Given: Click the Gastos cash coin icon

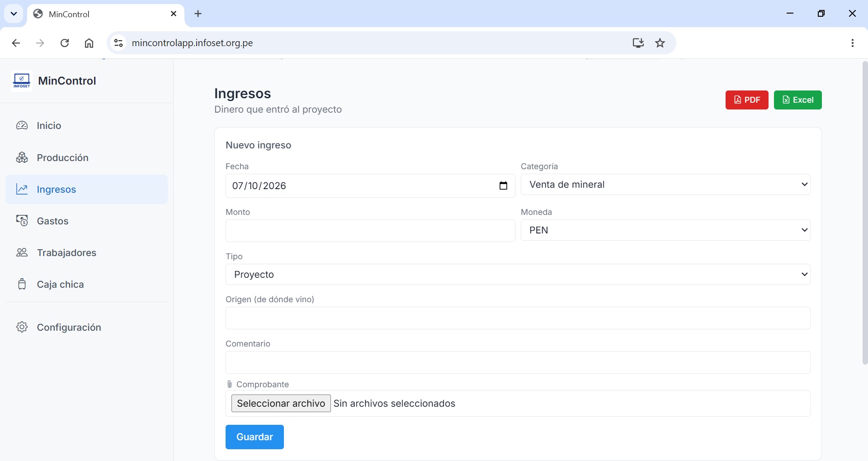Looking at the screenshot, I should [x=22, y=221].
